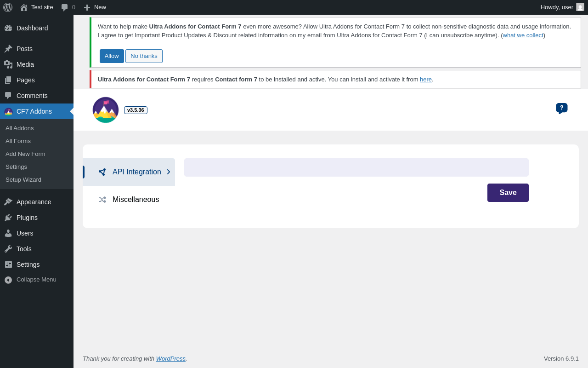
Task: Click the Tools wrench icon
Action: (8, 249)
